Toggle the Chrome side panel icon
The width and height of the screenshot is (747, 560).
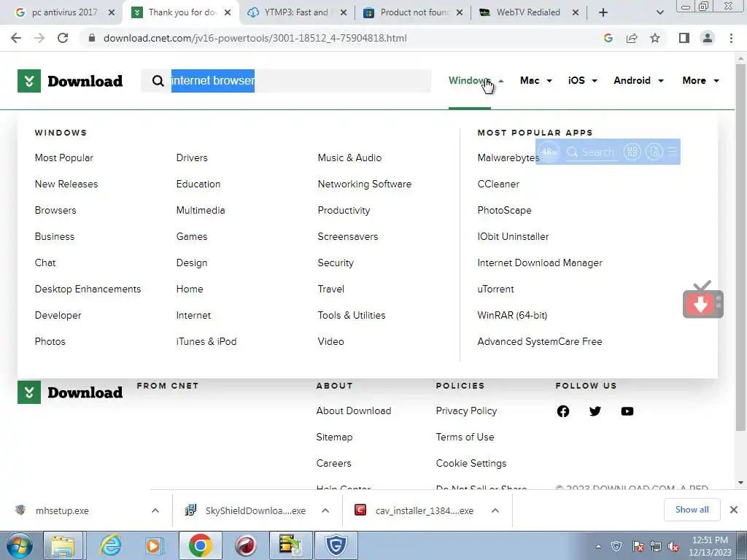(684, 38)
